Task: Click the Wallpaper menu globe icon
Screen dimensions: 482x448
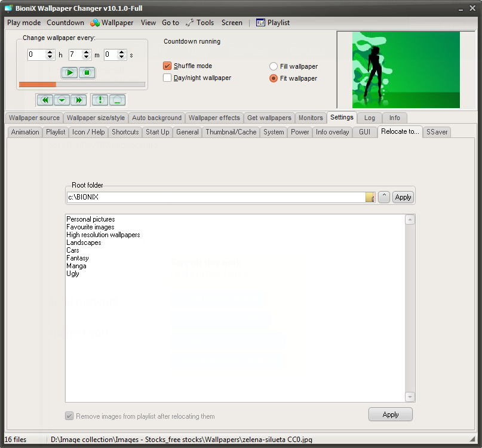Action: (x=95, y=23)
